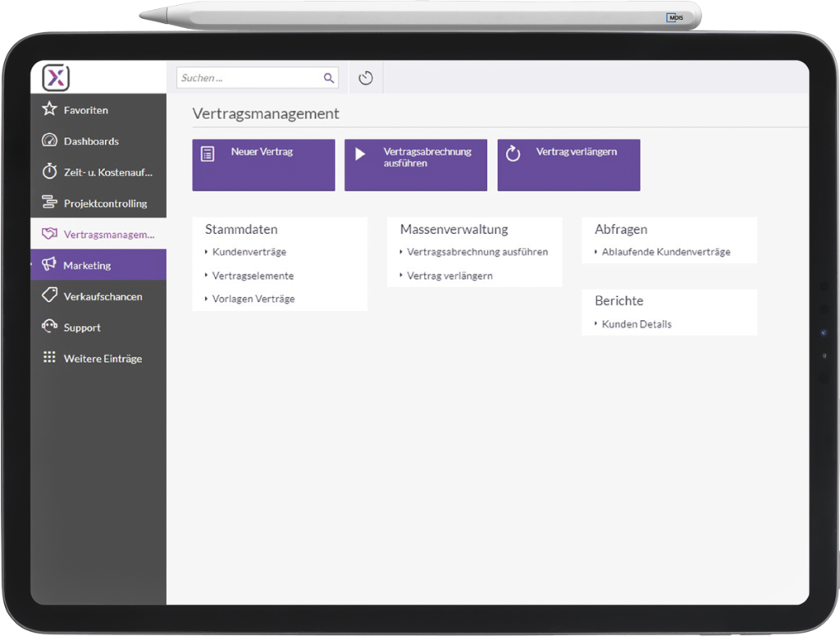840x636 pixels.
Task: Open Ablaufende Kundenverträge query
Action: pyautogui.click(x=665, y=252)
